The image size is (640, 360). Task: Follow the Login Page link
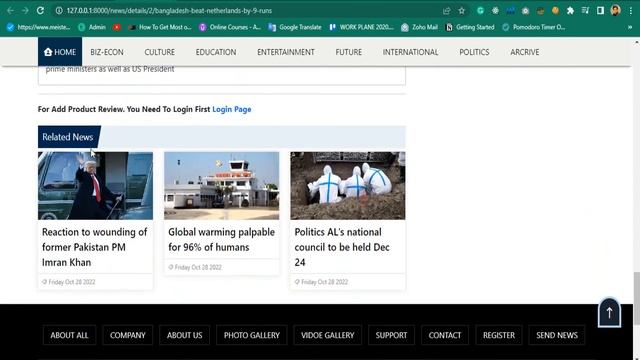(231, 109)
